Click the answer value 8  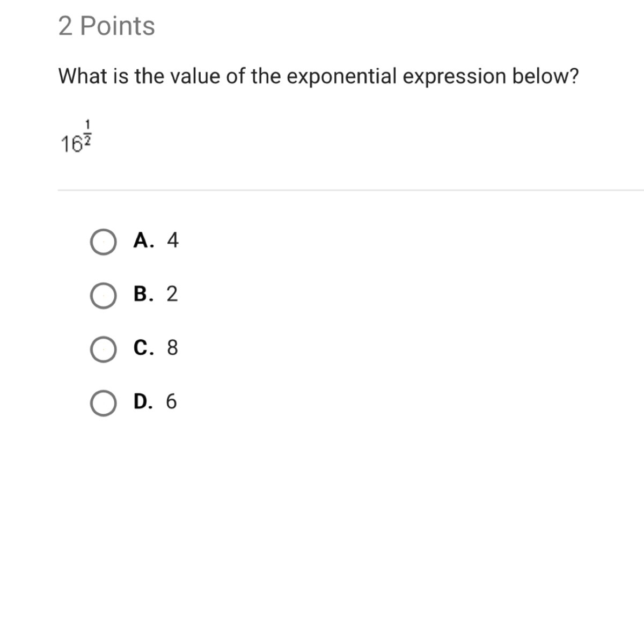click(172, 348)
